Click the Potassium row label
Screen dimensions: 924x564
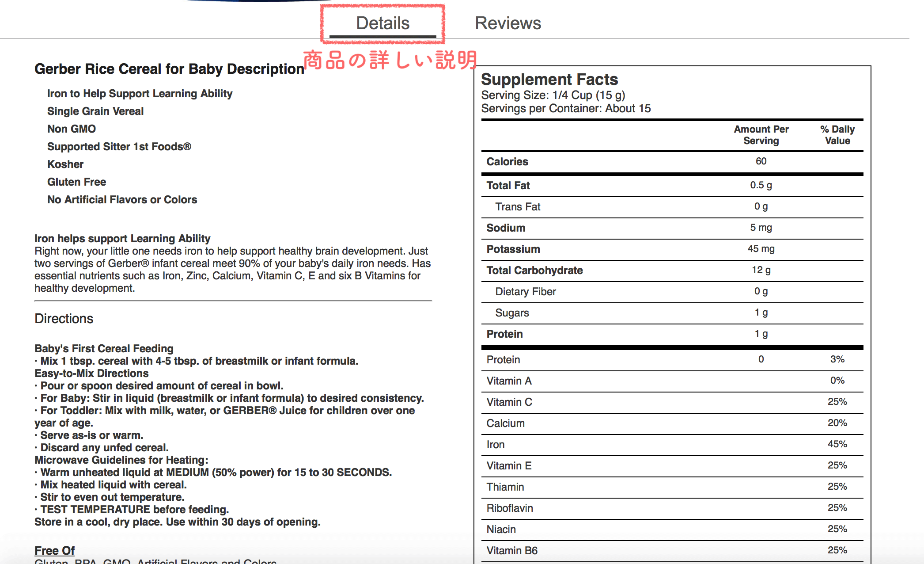tap(513, 249)
